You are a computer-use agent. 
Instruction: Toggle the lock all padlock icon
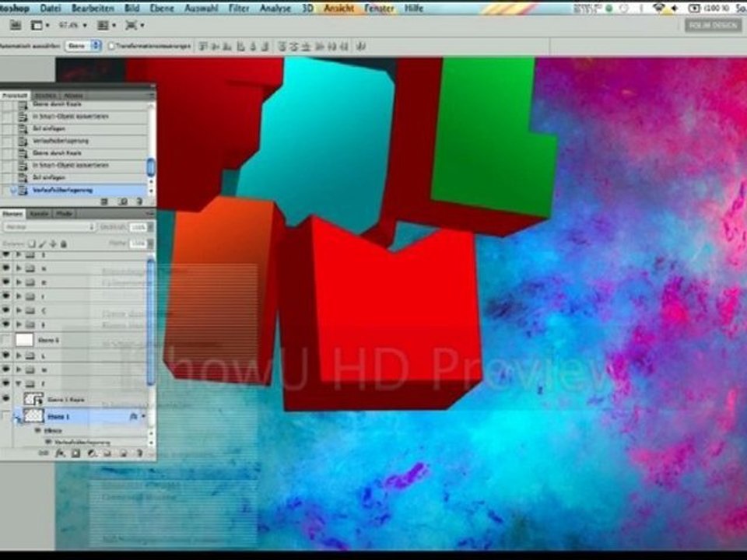(x=63, y=243)
